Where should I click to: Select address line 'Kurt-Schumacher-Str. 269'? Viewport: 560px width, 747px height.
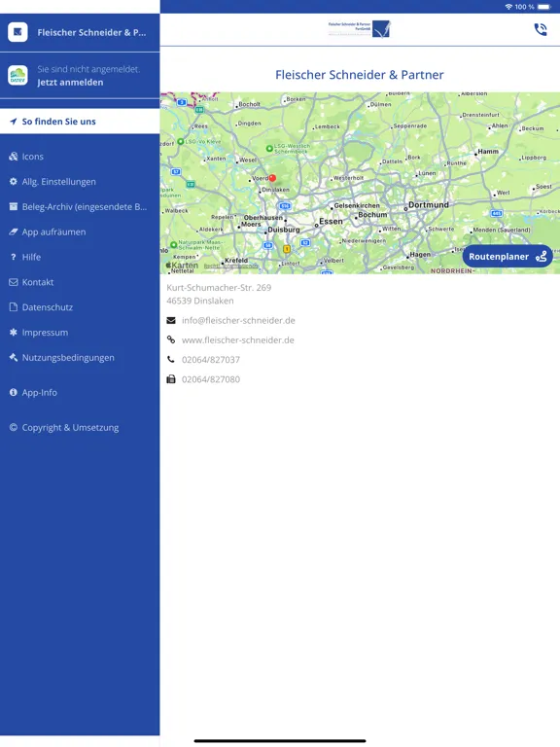(x=219, y=288)
